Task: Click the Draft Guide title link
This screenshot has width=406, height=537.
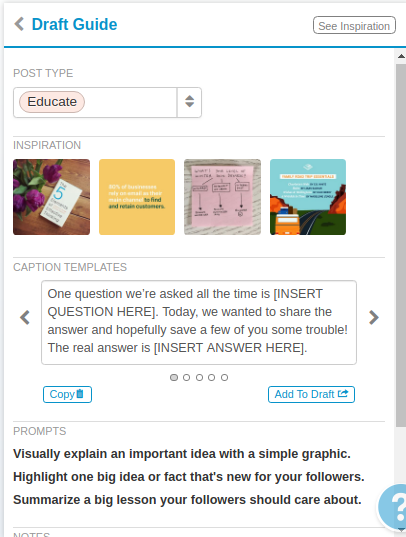Action: (x=74, y=24)
